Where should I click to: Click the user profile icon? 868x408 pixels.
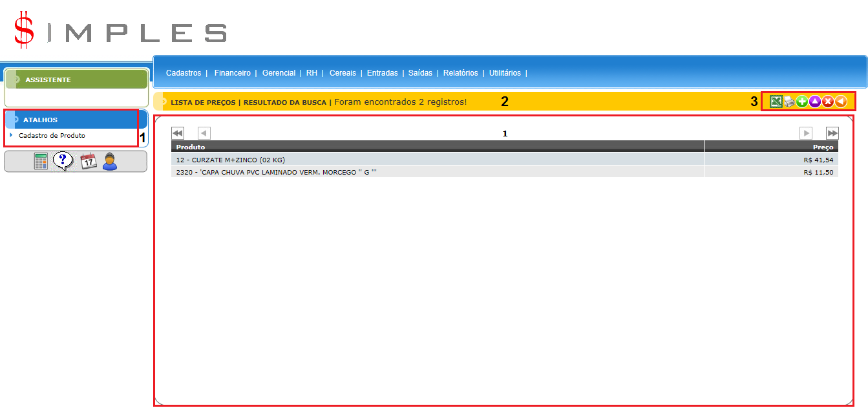coord(110,162)
